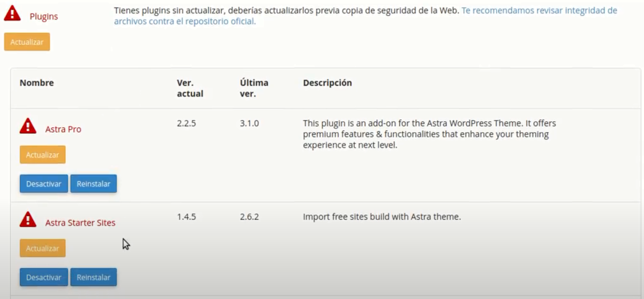Viewport: 644px width, 299px height.
Task: Click the Ver. actual column header
Action: [190, 88]
